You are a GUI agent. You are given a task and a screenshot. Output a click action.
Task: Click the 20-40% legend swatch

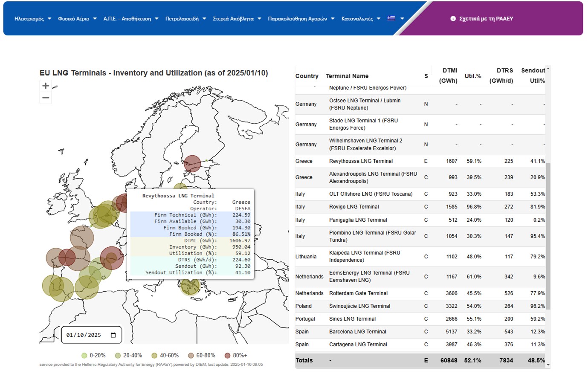click(118, 356)
